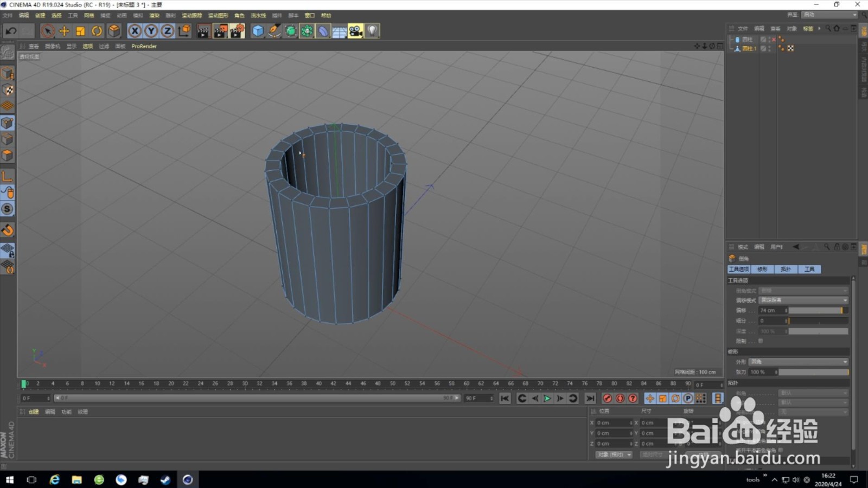Select the Rotate tool

click(x=97, y=31)
